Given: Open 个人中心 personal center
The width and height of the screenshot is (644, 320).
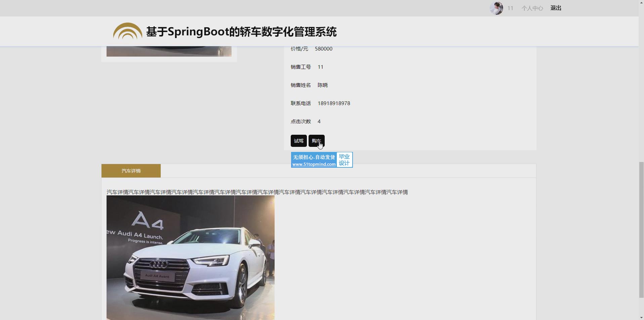Looking at the screenshot, I should (532, 8).
